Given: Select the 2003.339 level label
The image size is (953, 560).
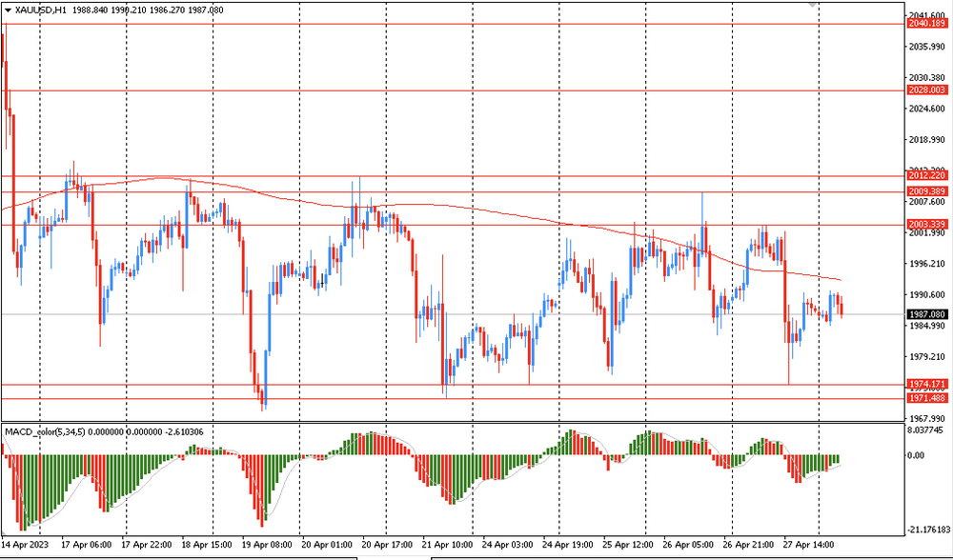Looking at the screenshot, I should coord(927,225).
